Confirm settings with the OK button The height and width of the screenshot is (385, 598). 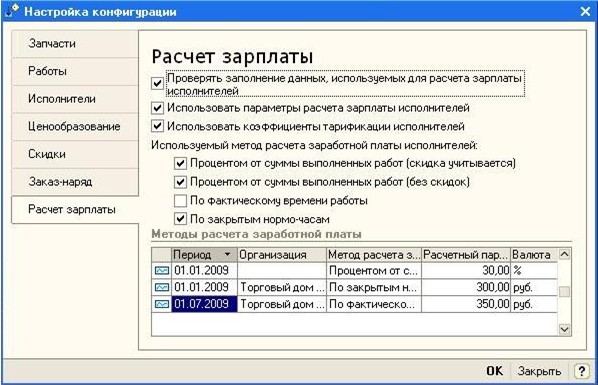click(x=495, y=371)
